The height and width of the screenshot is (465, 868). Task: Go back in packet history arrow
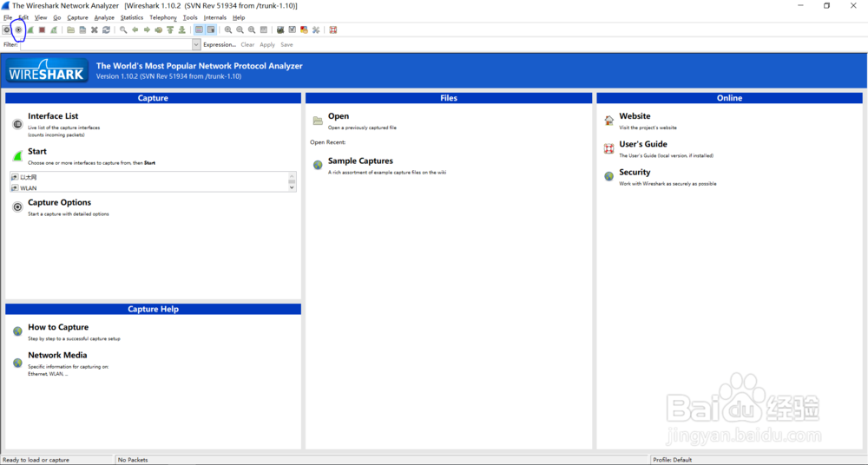tap(135, 29)
